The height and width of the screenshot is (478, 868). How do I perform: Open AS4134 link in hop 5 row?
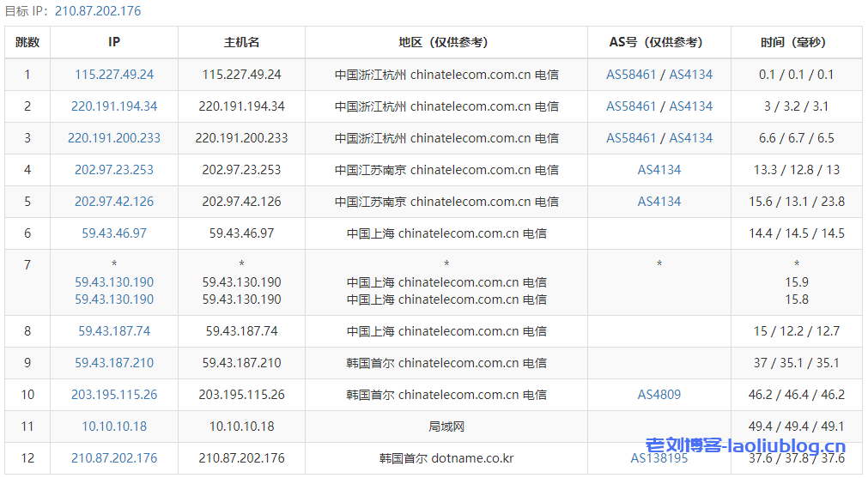click(x=659, y=202)
